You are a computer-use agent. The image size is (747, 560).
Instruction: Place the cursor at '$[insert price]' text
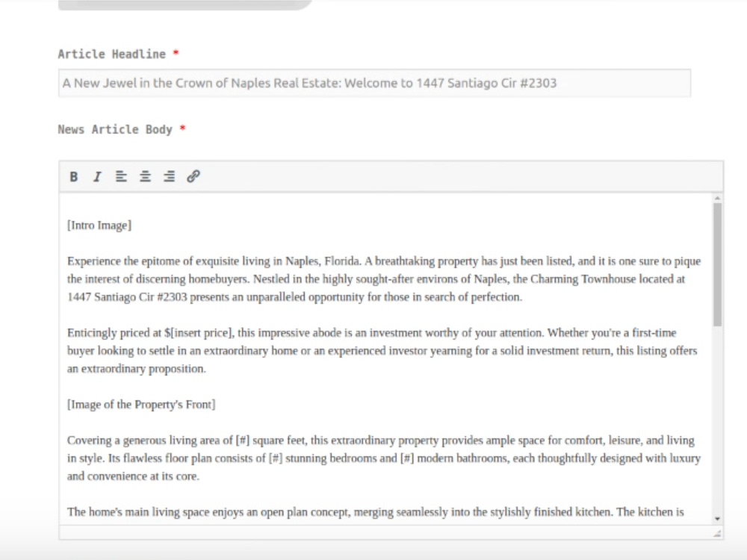point(199,333)
